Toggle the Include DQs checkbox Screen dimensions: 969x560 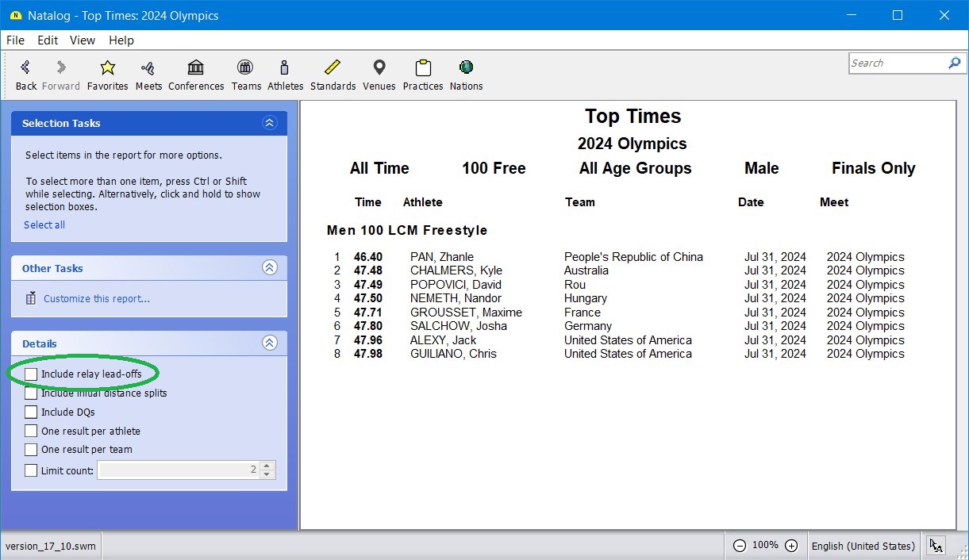click(31, 412)
